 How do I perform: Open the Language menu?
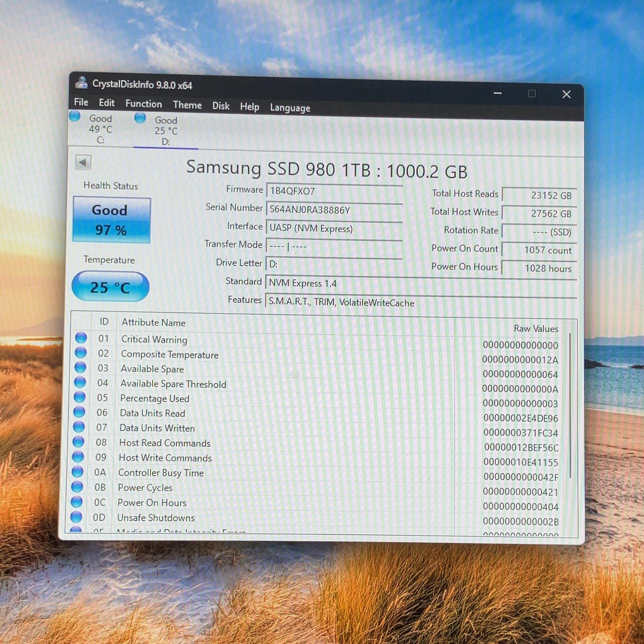tap(290, 108)
